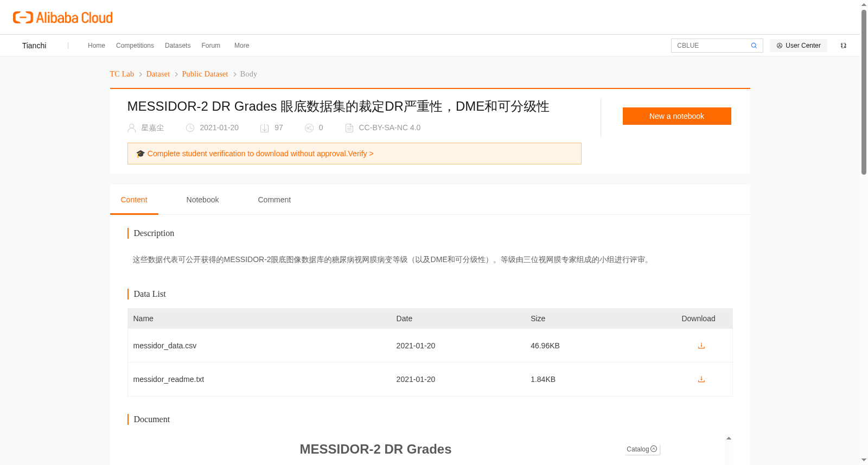Download messidor_readme.txt file
Image resolution: width=868 pixels, height=465 pixels.
pyautogui.click(x=701, y=379)
